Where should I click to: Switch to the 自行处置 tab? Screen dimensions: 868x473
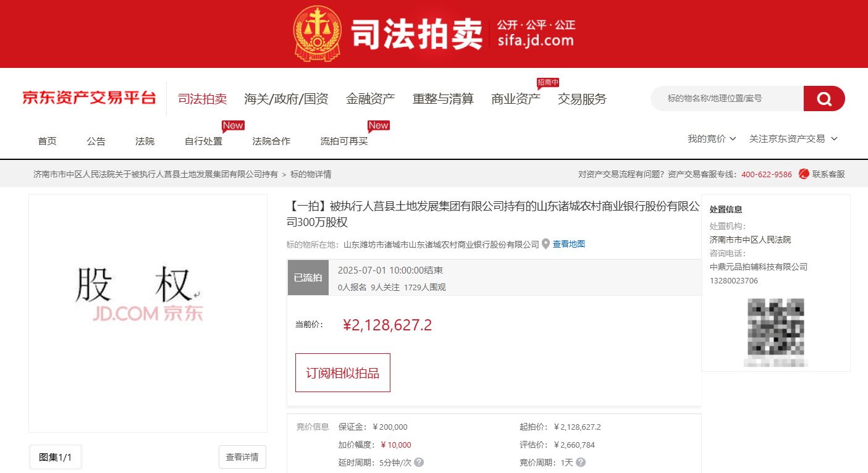(x=203, y=141)
